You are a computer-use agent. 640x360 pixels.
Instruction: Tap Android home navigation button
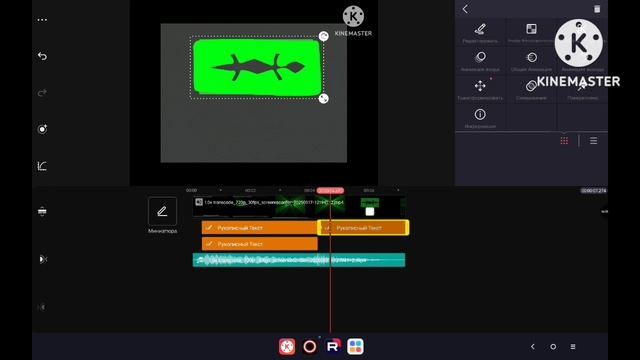click(553, 347)
